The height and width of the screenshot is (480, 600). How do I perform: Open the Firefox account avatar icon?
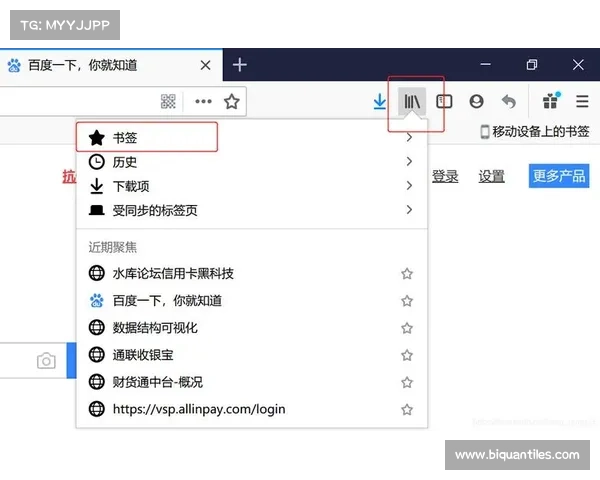pyautogui.click(x=476, y=101)
